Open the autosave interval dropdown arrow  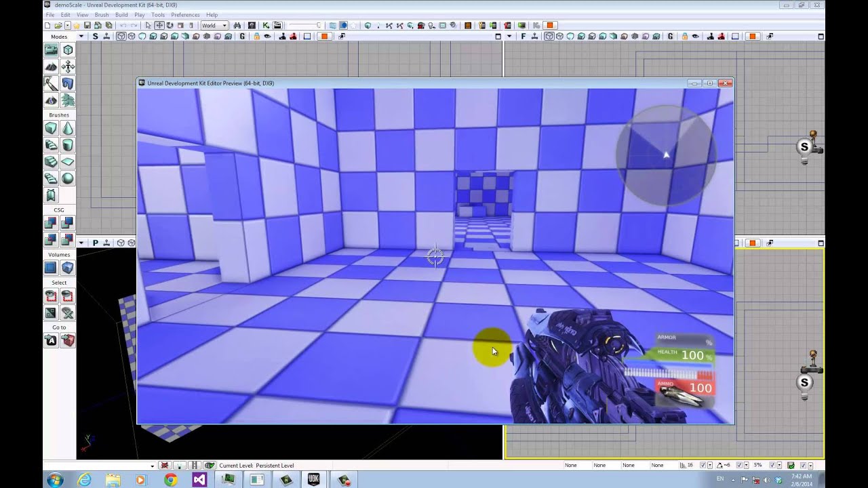coord(810,466)
